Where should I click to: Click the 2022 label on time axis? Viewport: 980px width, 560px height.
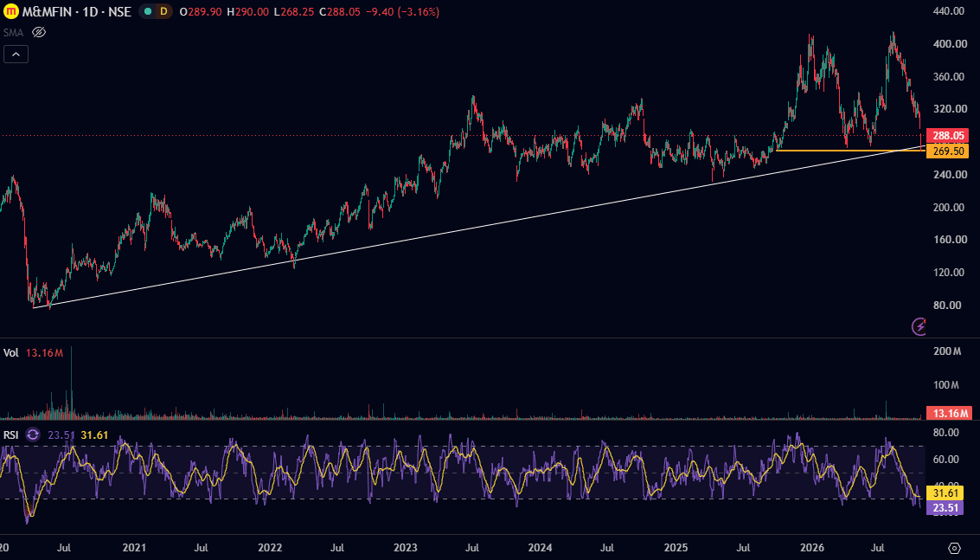(270, 548)
